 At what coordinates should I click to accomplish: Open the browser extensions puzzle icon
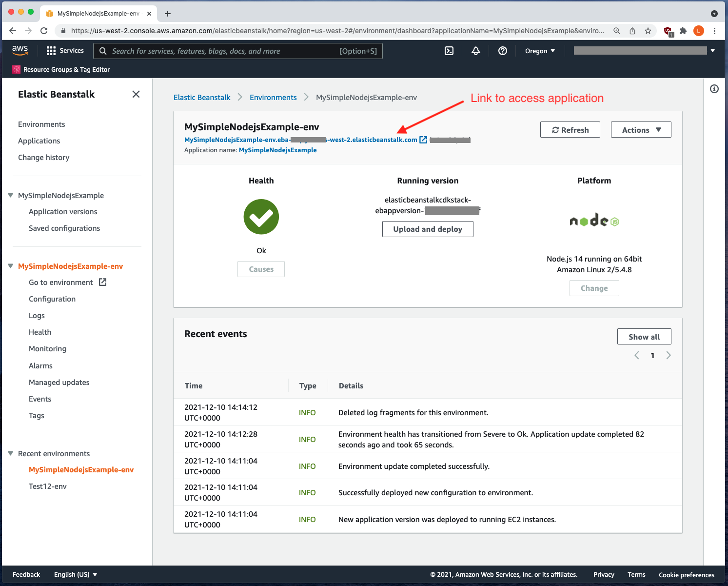pyautogui.click(x=683, y=31)
